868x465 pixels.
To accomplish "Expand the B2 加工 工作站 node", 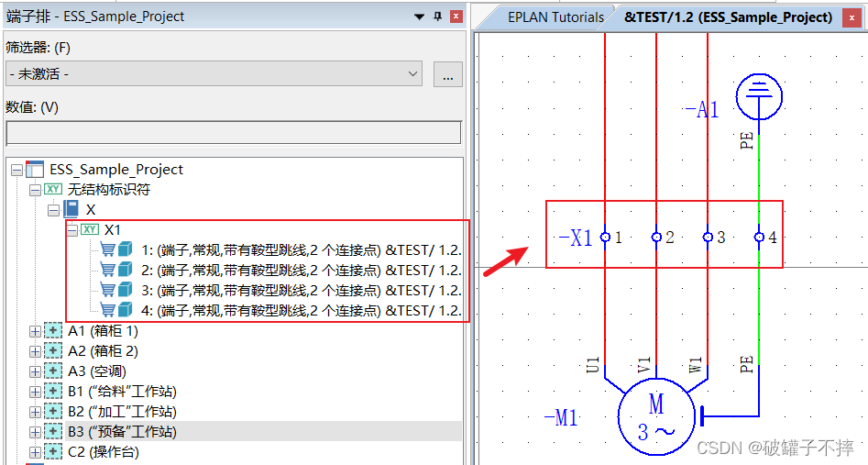I will point(35,412).
